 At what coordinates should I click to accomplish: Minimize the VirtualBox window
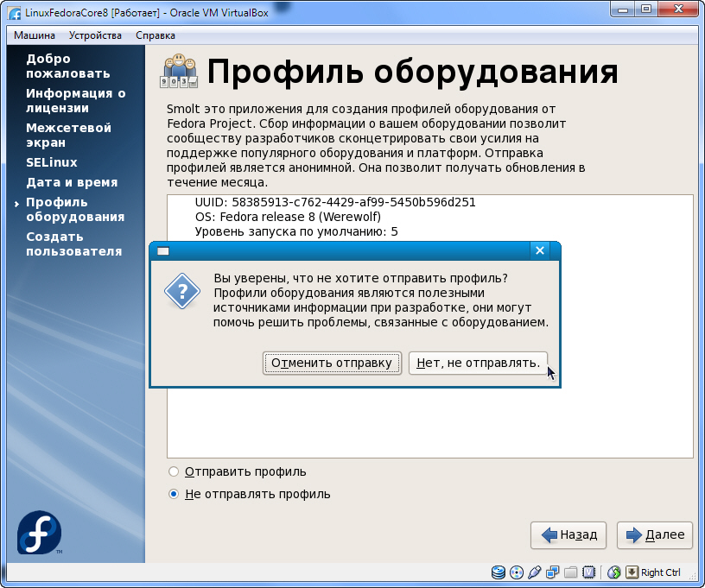pyautogui.click(x=623, y=9)
